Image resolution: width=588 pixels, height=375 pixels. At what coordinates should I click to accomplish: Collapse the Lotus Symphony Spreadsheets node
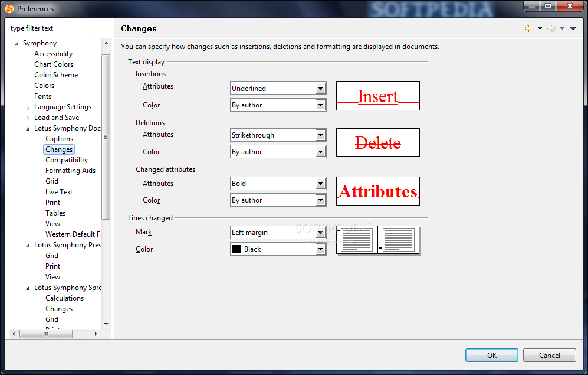tap(28, 288)
